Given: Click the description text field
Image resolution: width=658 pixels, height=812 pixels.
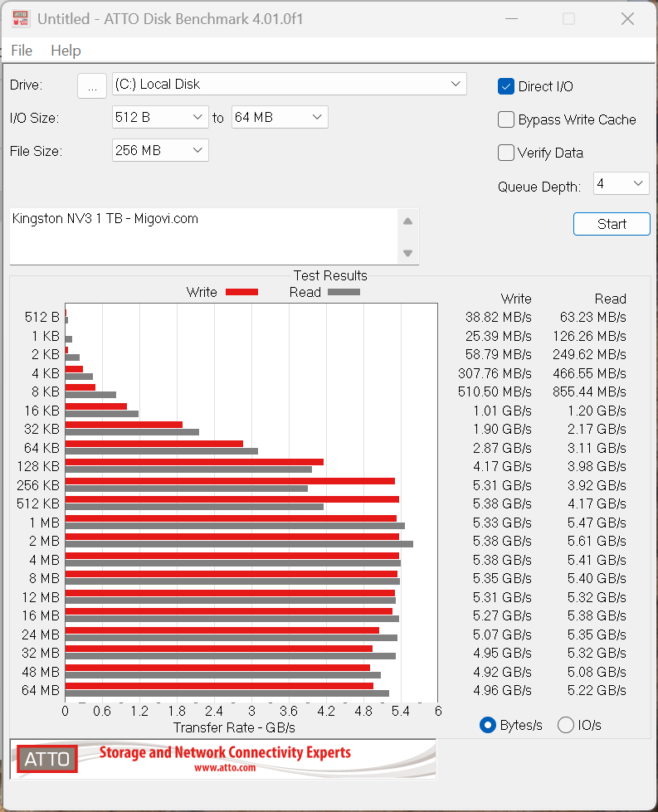Looking at the screenshot, I should (203, 236).
